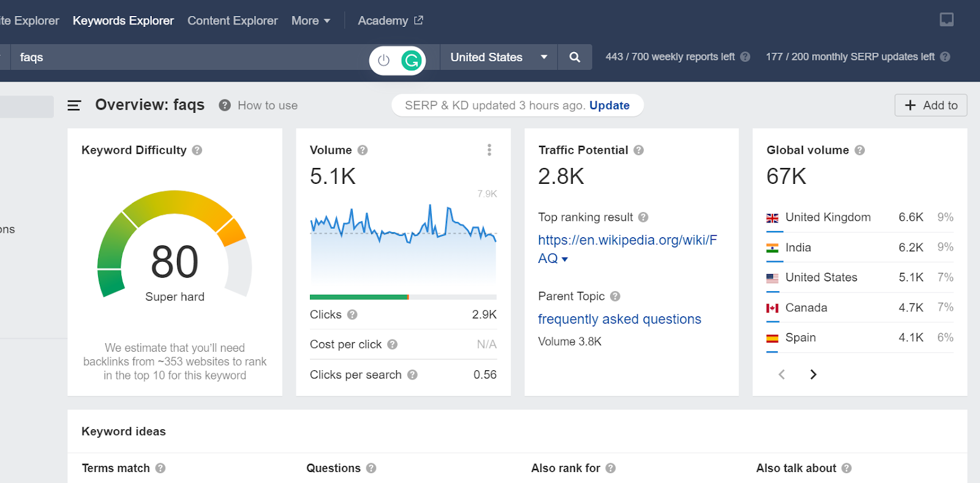Open the United States country dropdown
The image size is (980, 483).
(499, 57)
